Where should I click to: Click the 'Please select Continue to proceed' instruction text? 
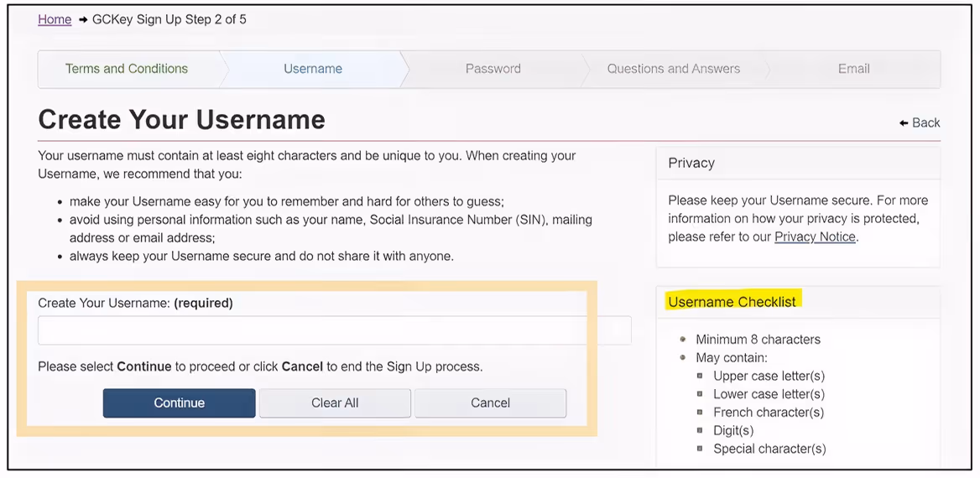pyautogui.click(x=260, y=366)
